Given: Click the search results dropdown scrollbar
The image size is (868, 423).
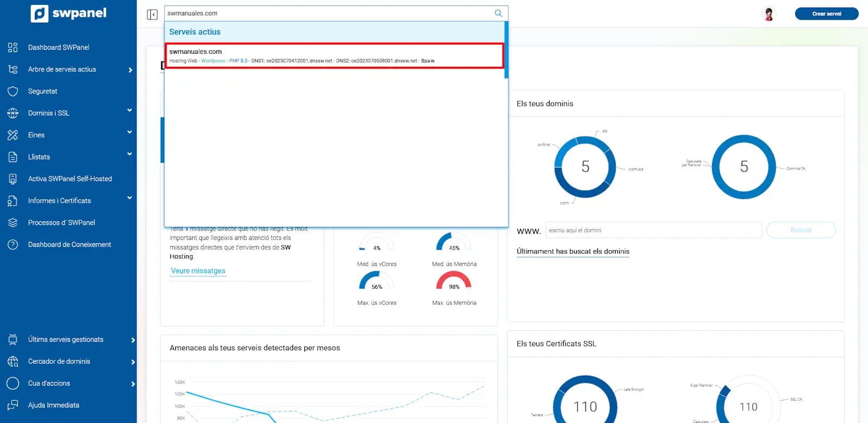Looking at the screenshot, I should point(506,50).
